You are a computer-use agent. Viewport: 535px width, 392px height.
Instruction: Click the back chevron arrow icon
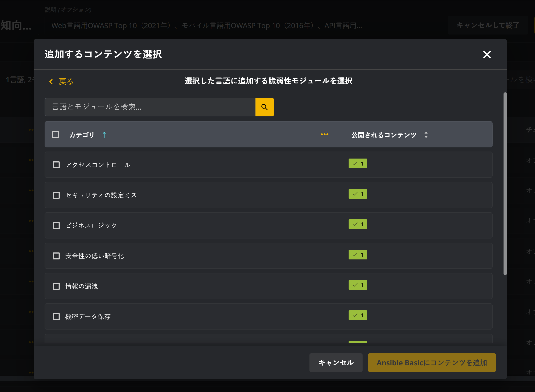51,82
